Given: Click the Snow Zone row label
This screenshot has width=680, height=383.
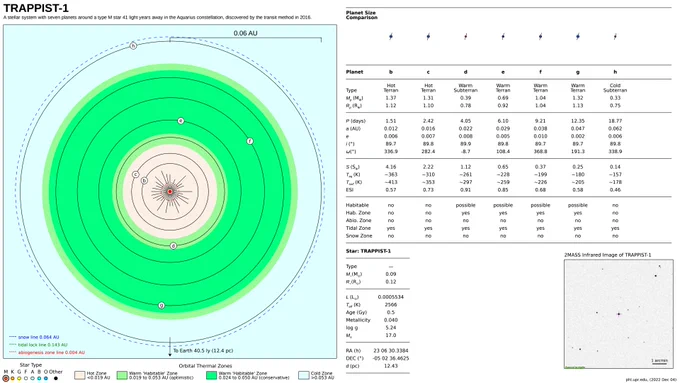Looking at the screenshot, I should coord(359,236).
